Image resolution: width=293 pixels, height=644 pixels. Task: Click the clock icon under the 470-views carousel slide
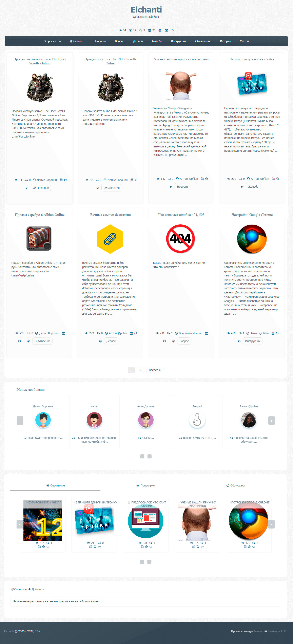click(249, 547)
